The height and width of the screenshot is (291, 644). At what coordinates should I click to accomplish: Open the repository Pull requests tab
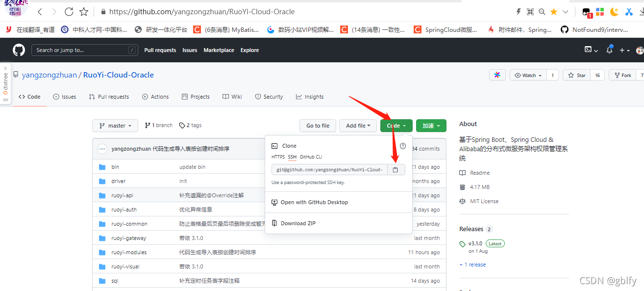pyautogui.click(x=109, y=97)
